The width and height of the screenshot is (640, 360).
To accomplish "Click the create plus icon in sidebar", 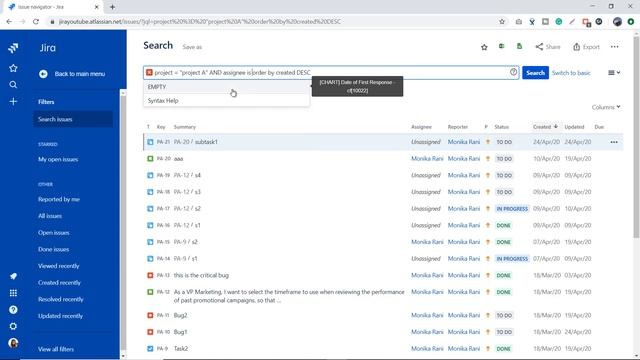I will point(13,101).
